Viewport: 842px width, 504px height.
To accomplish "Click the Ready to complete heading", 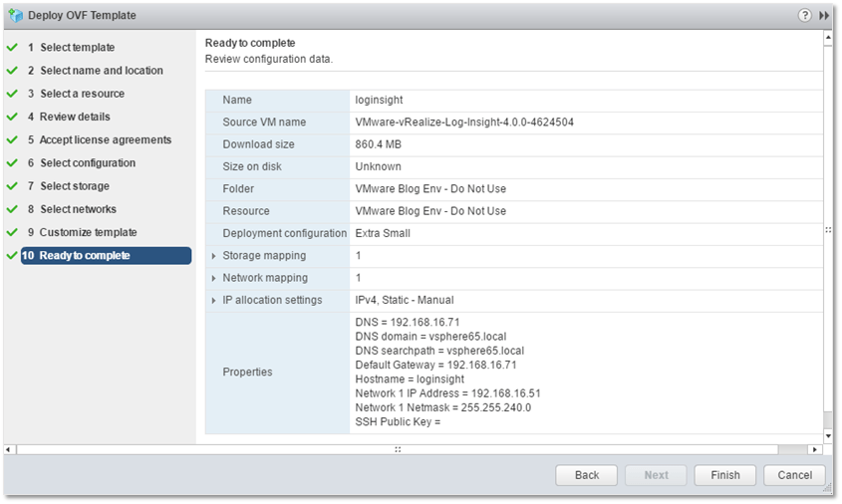I will pyautogui.click(x=250, y=43).
